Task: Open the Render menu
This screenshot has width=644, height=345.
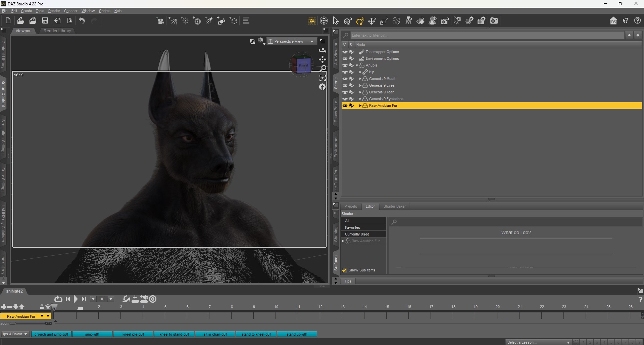Action: tap(54, 11)
